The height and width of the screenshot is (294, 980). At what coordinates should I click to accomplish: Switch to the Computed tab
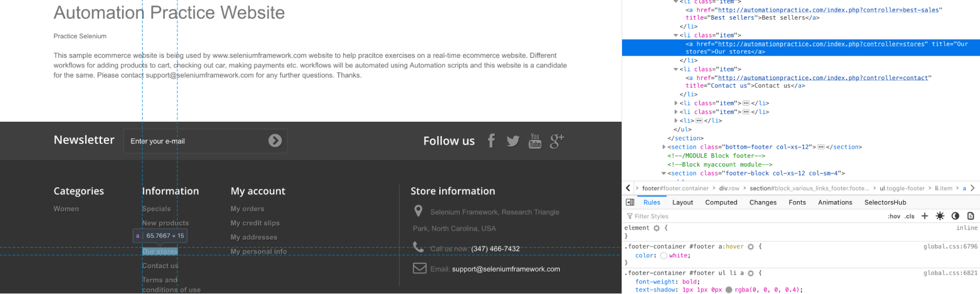[x=721, y=202]
